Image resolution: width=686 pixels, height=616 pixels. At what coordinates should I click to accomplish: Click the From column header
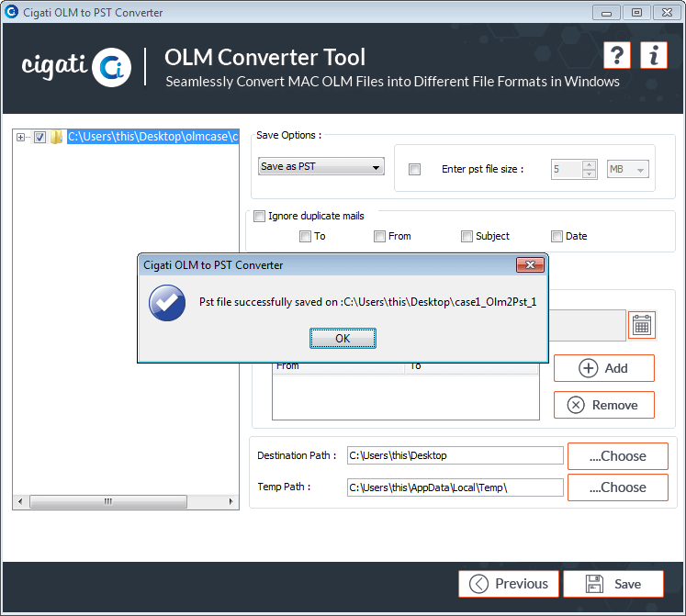[339, 367]
